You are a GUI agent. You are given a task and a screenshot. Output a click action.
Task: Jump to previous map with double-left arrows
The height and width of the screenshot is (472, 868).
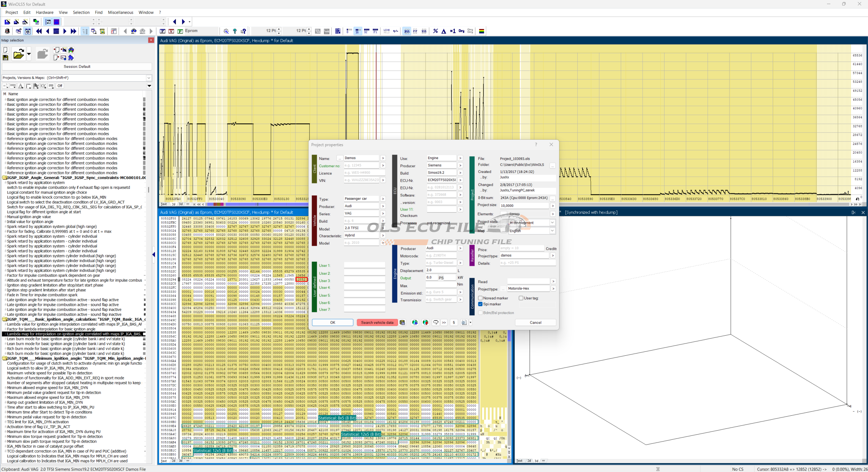pos(39,31)
